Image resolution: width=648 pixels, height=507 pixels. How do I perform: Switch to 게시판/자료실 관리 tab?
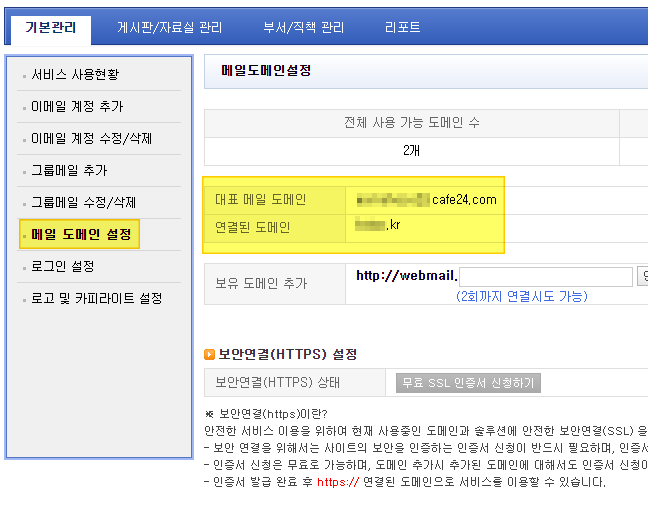pos(169,28)
